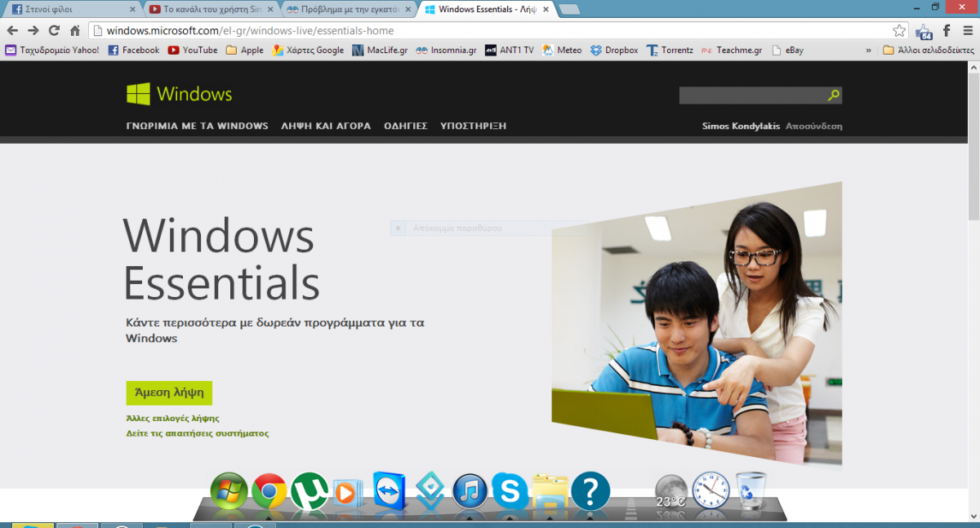Switch to the 'Στενοί φίλοι' Facebook tab
Image resolution: width=980 pixels, height=528 pixels.
click(73, 10)
